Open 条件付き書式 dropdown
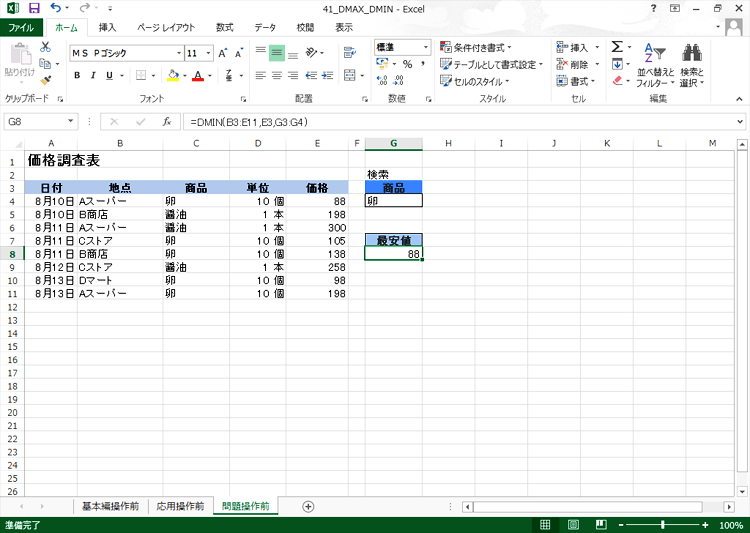The width and height of the screenshot is (750, 533). point(476,48)
